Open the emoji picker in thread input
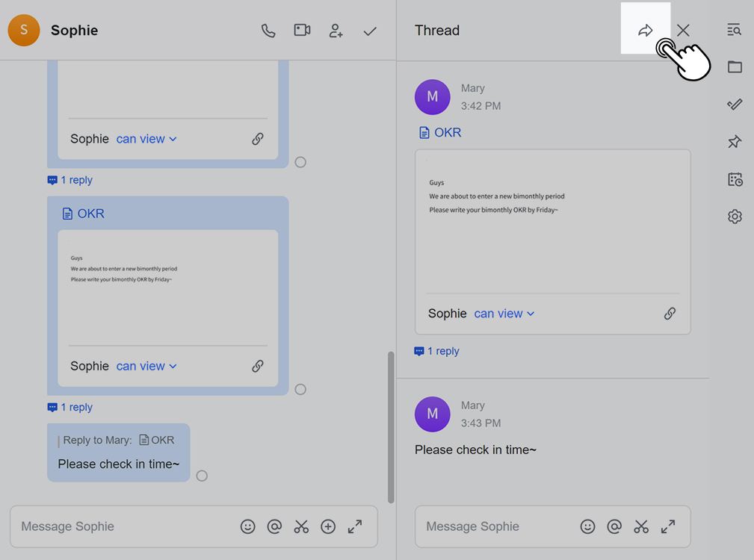 click(x=588, y=526)
